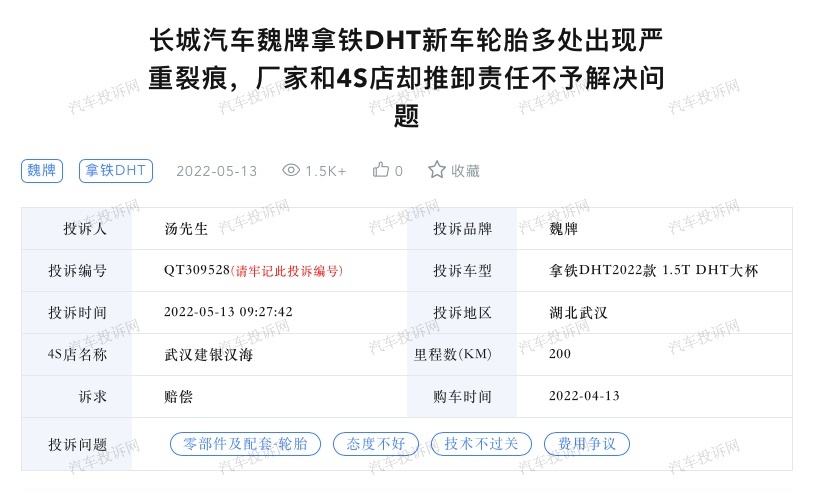Select the 零部件及配套-轮胎 issue tag
The image size is (815, 491).
click(245, 444)
